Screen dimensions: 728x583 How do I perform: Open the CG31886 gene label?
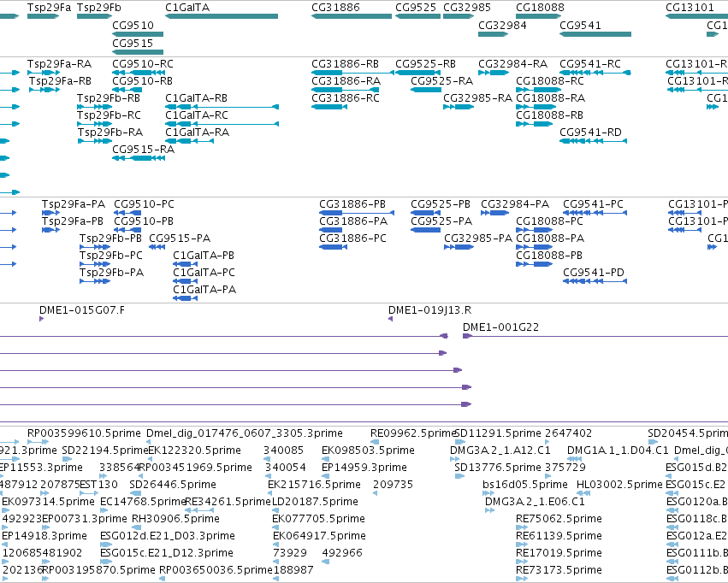click(335, 8)
